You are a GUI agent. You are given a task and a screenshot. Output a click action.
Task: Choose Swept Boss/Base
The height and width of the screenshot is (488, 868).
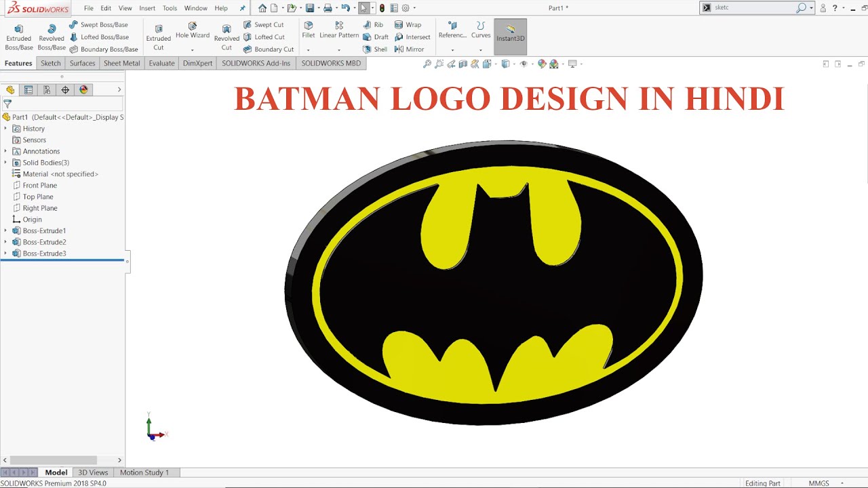98,25
